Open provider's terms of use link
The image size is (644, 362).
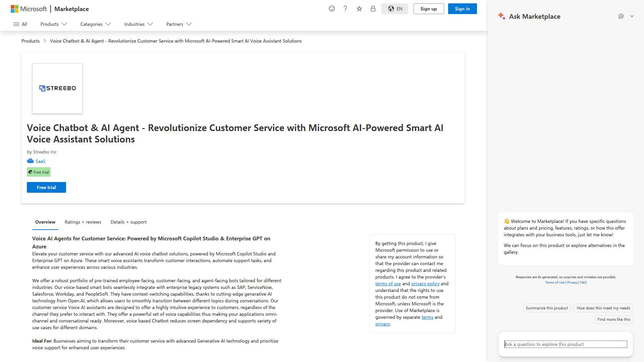[x=388, y=284]
